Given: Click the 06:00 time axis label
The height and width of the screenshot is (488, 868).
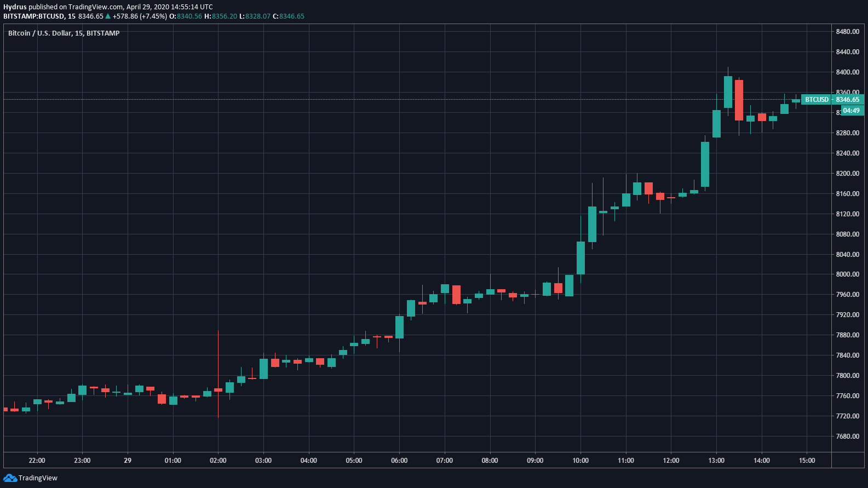Looking at the screenshot, I should (399, 461).
